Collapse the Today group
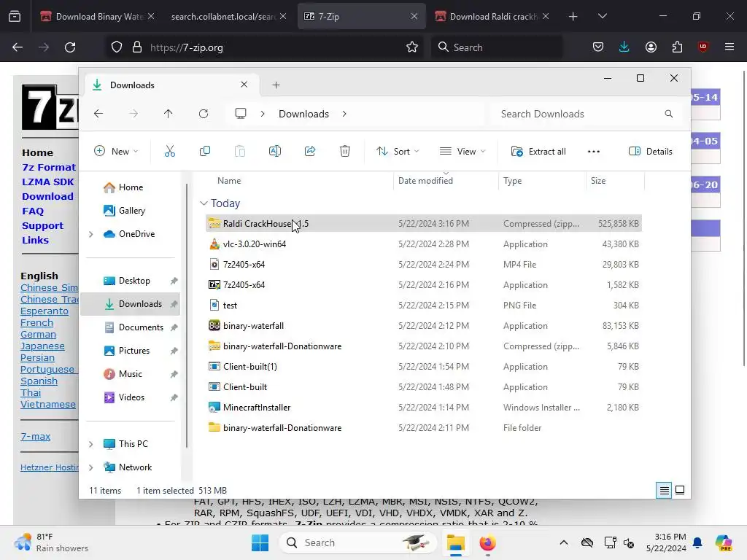Viewport: 747px width, 560px height. pyautogui.click(x=204, y=203)
